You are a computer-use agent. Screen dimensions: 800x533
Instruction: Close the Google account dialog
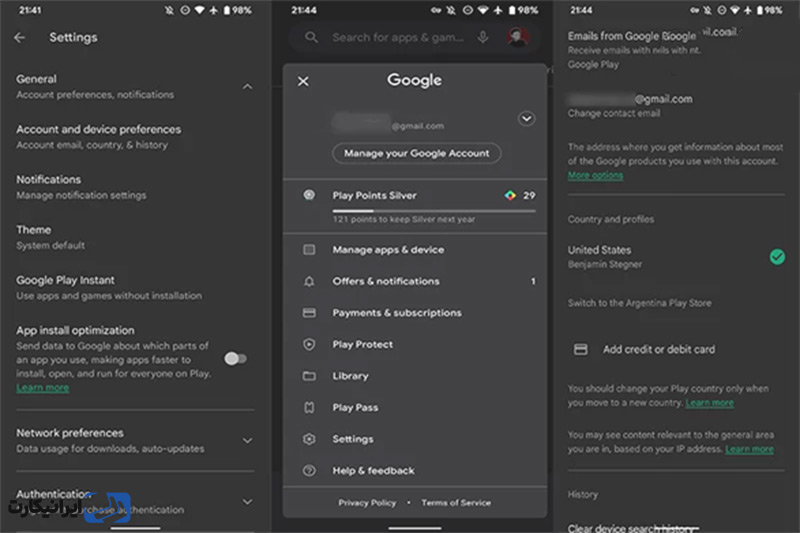[303, 81]
